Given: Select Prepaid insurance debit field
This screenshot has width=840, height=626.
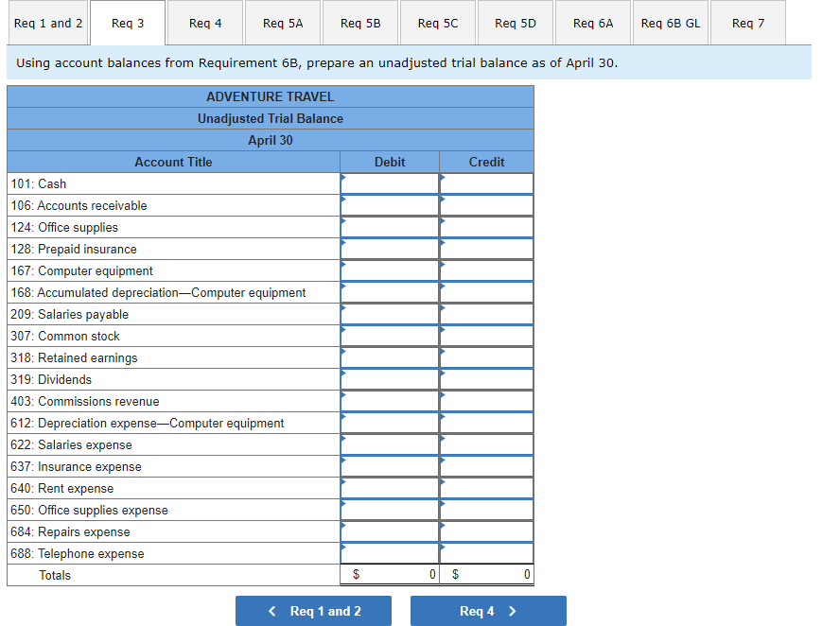Looking at the screenshot, I should [x=390, y=249].
